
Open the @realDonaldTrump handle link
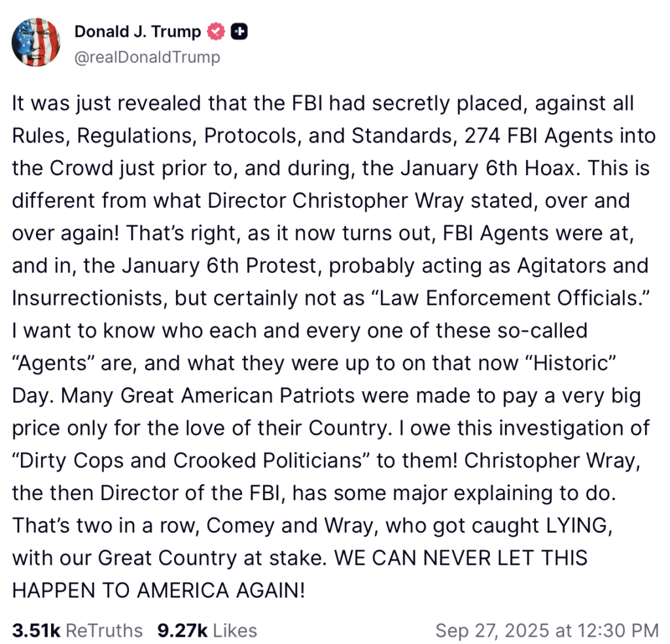(147, 58)
